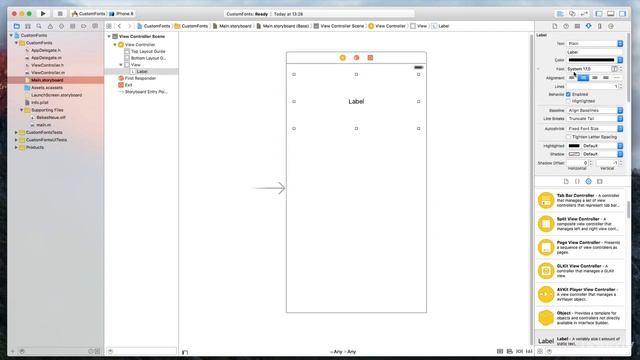This screenshot has height=360, width=640.
Task: Set alignment to justified
Action: point(606,78)
